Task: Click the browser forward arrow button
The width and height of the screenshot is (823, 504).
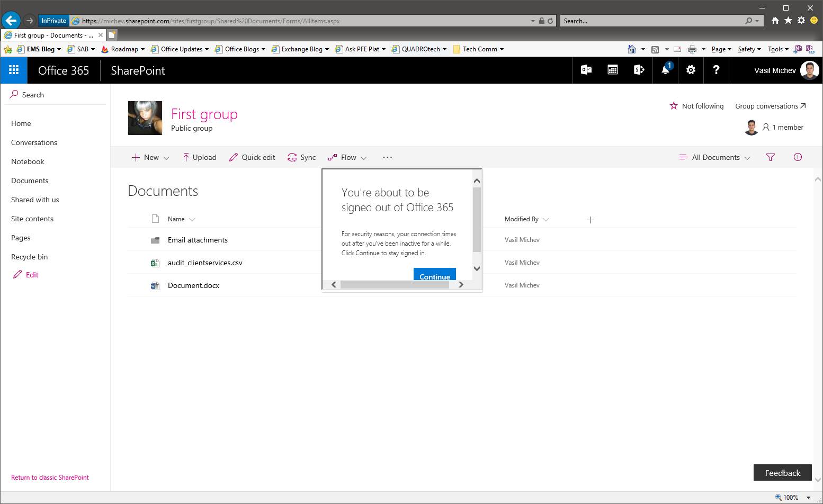Action: point(30,21)
